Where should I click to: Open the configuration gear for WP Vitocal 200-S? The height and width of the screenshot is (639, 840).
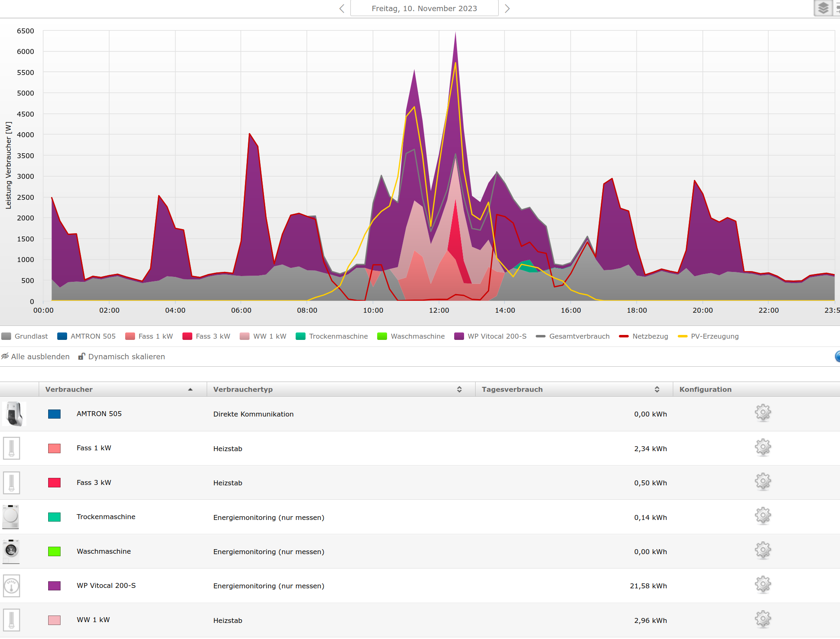(763, 585)
